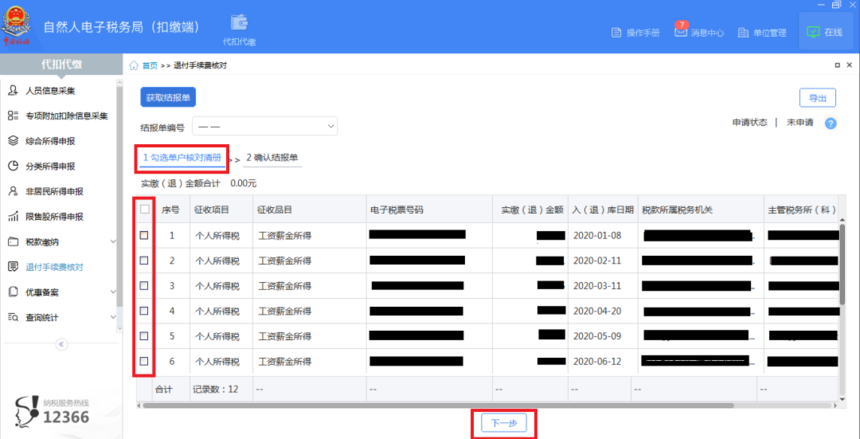The width and height of the screenshot is (860, 439).
Task: Click the 下一步 next step button
Action: pyautogui.click(x=502, y=423)
